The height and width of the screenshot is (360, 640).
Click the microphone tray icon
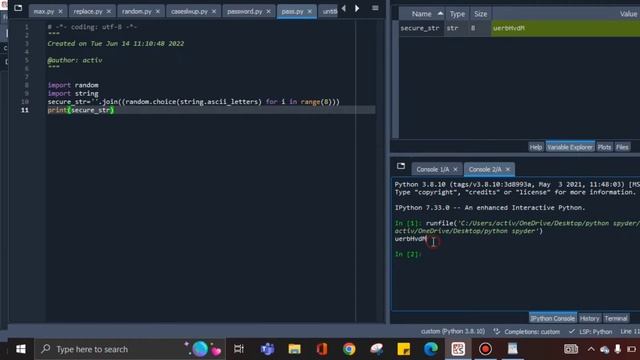click(x=618, y=349)
